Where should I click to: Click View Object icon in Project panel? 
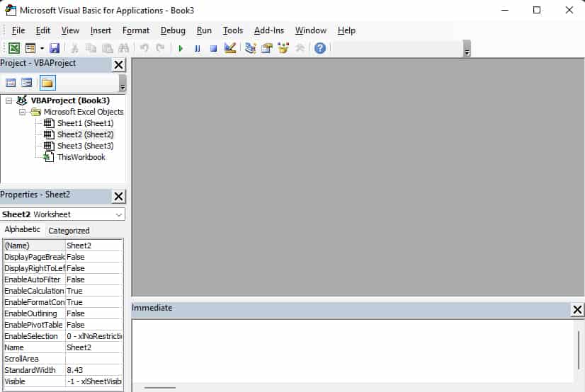pos(27,83)
